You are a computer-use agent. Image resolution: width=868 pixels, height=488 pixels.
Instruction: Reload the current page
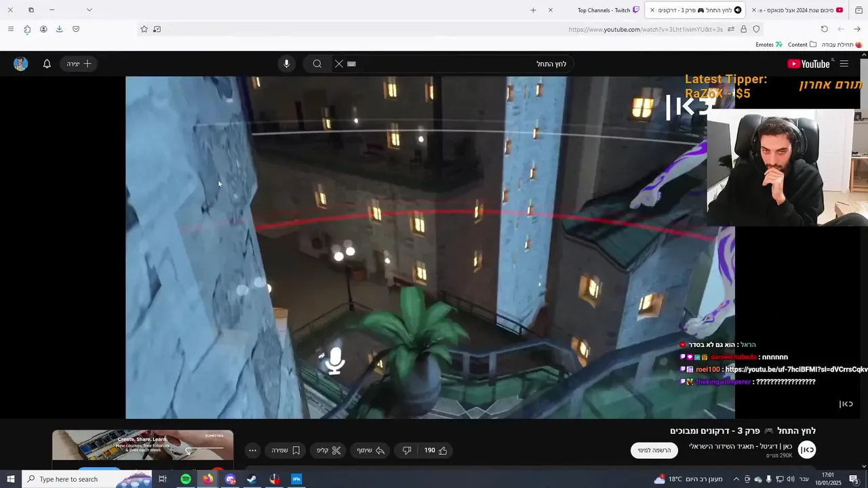pyautogui.click(x=825, y=29)
